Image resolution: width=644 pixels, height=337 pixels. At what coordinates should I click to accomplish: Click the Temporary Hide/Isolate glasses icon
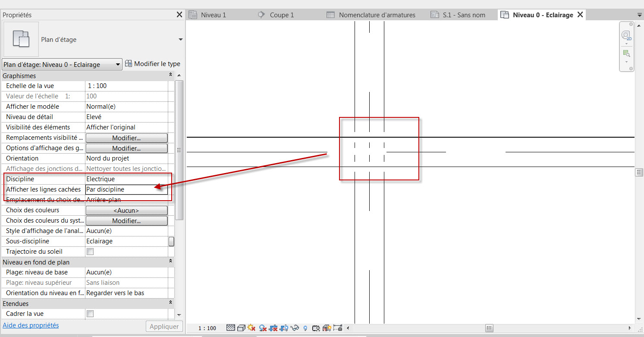(x=295, y=328)
